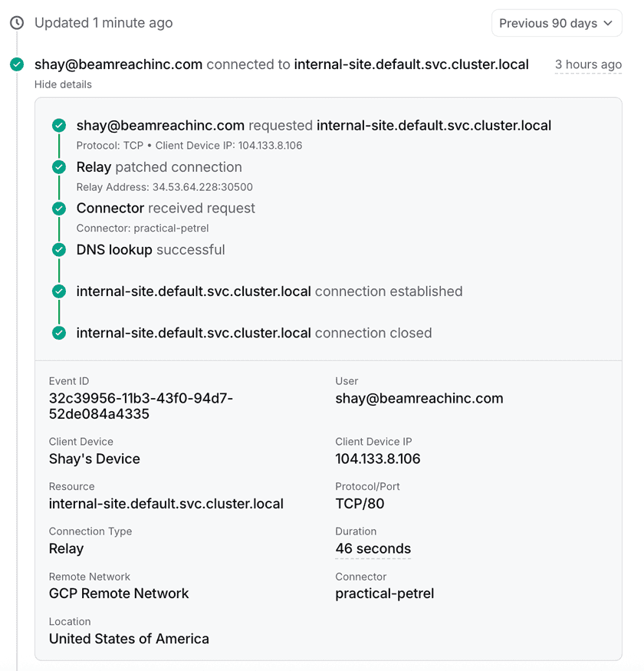Click the Event ID value text
This screenshot has width=644, height=671.
140,406
